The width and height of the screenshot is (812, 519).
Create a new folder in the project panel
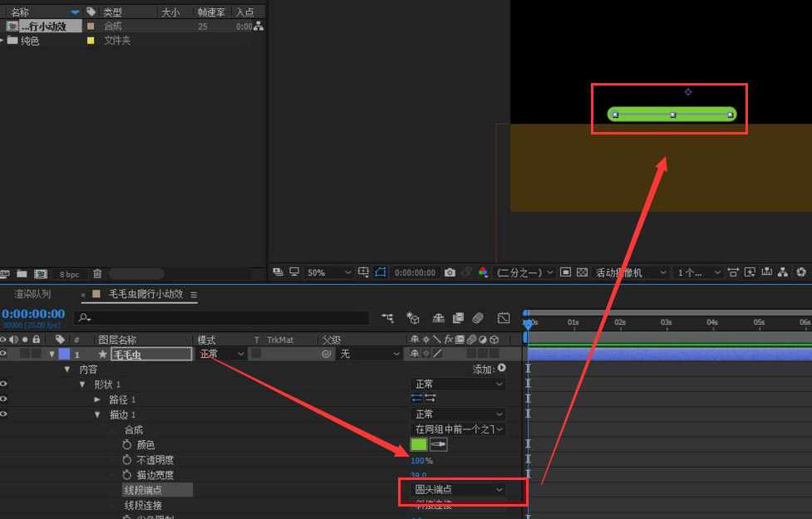(x=22, y=274)
